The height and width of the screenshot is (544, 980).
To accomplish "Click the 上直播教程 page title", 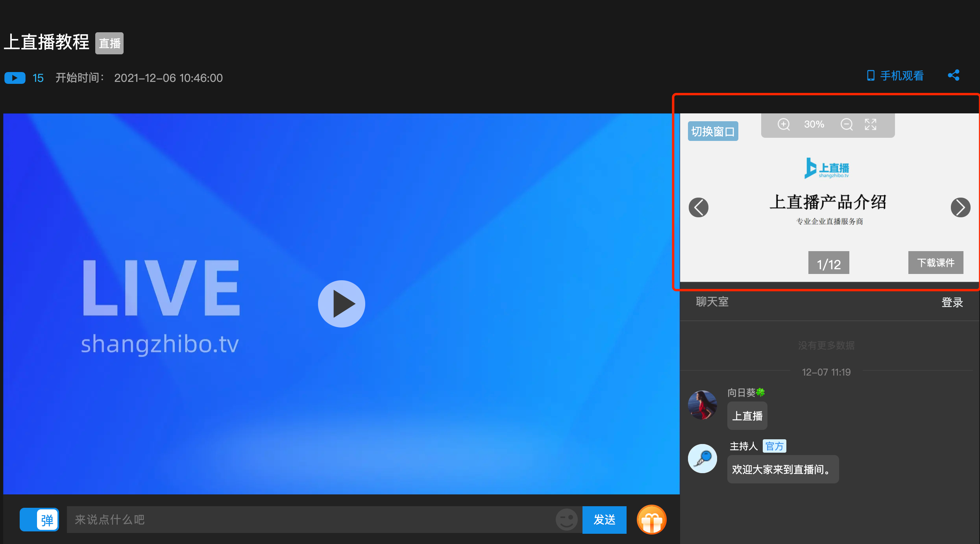I will pos(47,42).
